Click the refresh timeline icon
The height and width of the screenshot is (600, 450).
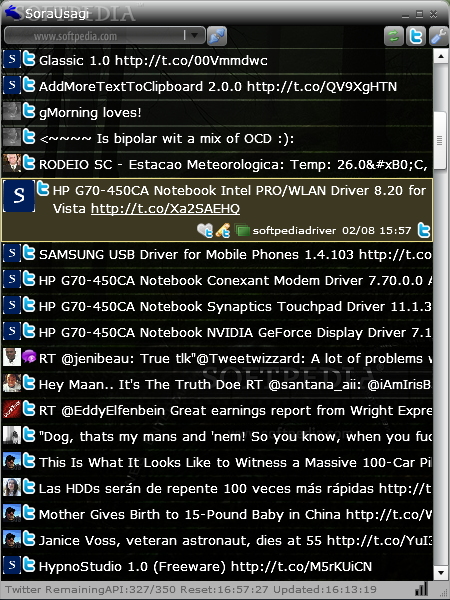[394, 36]
